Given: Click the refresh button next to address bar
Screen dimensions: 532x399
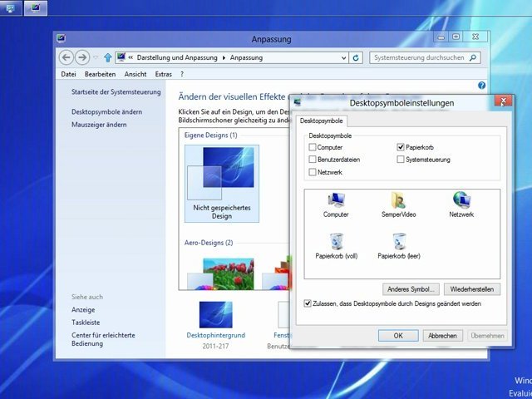Looking at the screenshot, I should (357, 57).
